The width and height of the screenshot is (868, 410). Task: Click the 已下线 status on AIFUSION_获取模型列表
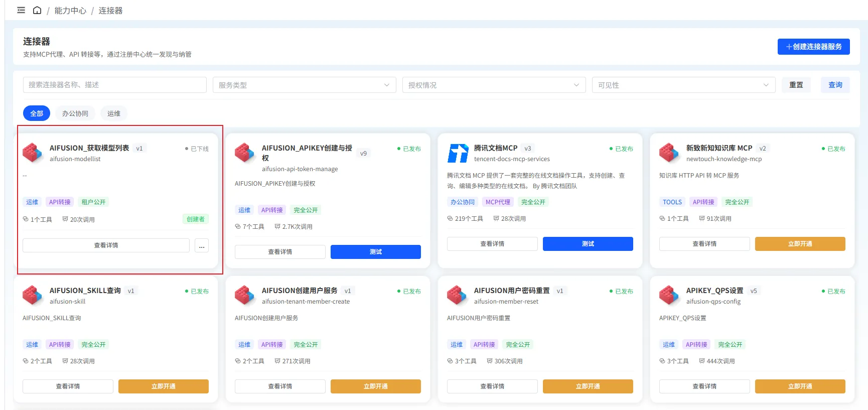[197, 149]
